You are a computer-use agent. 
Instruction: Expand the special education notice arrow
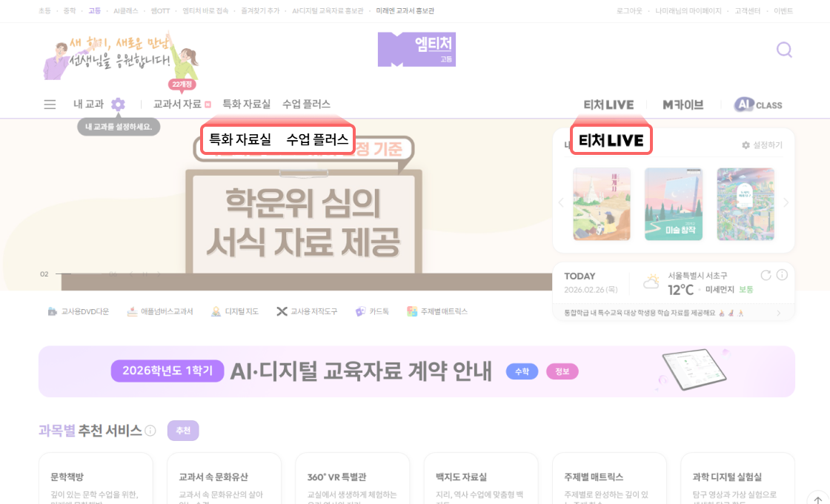point(779,313)
